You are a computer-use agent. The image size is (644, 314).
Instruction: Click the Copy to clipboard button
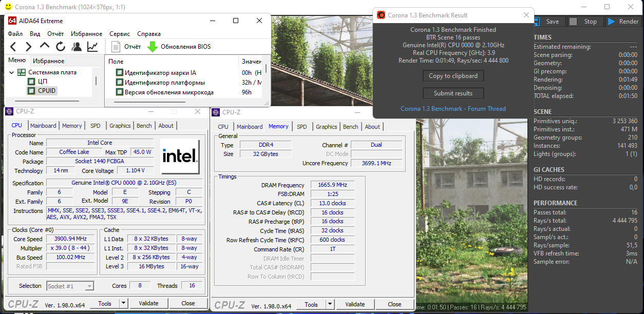click(x=453, y=76)
